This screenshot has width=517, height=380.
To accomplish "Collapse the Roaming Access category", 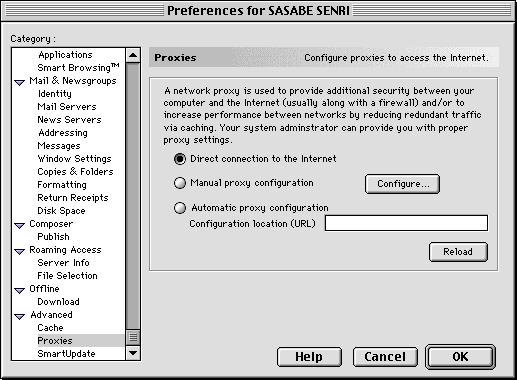I will pos(20,251).
